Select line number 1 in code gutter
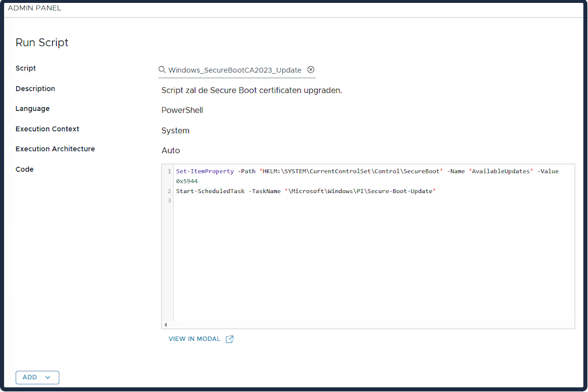This screenshot has width=588, height=392. pyautogui.click(x=169, y=172)
